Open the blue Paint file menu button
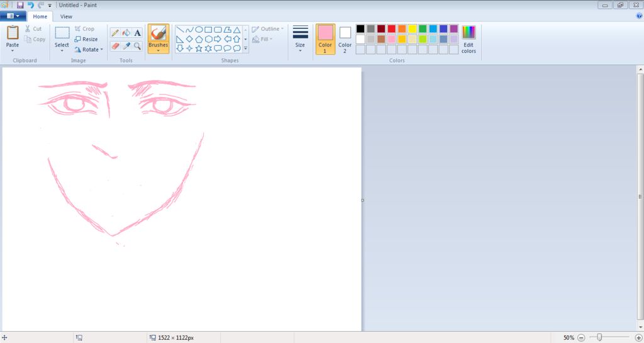644x343 pixels. (x=13, y=16)
